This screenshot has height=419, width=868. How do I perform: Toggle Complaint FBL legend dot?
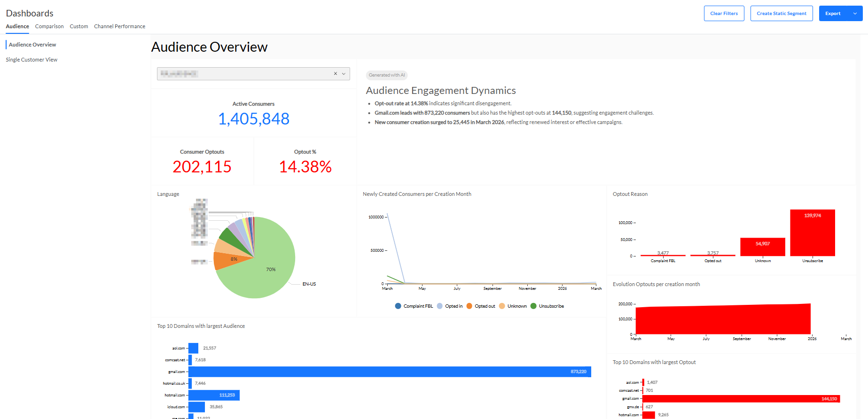point(398,306)
